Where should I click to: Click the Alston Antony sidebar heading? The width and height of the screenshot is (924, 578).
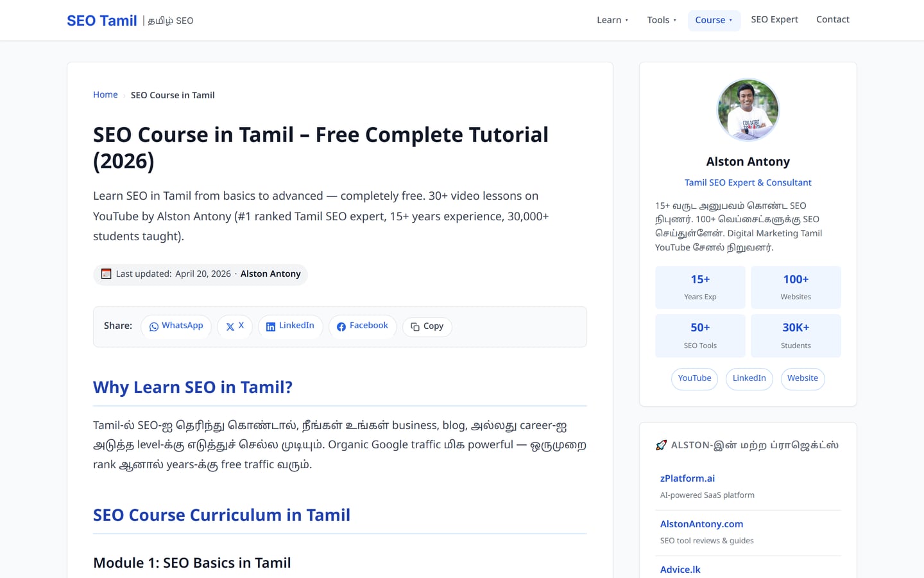coord(748,162)
